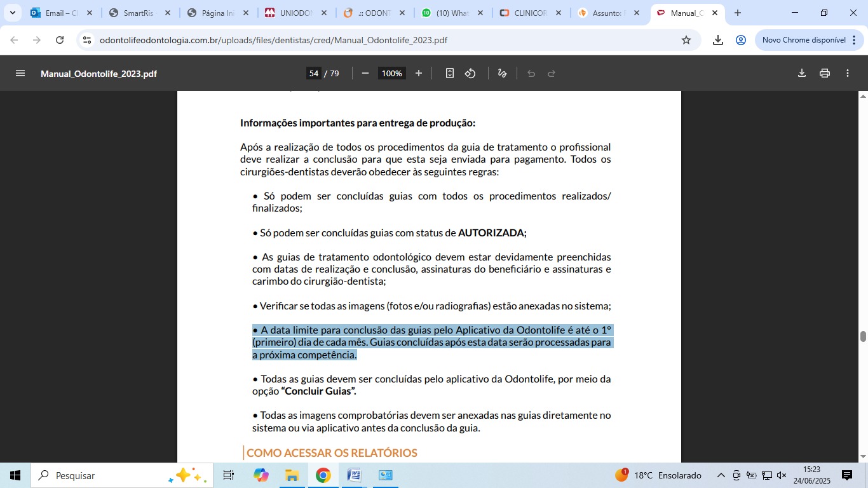
Task: Rotate the PDF counterclockwise
Action: 470,73
